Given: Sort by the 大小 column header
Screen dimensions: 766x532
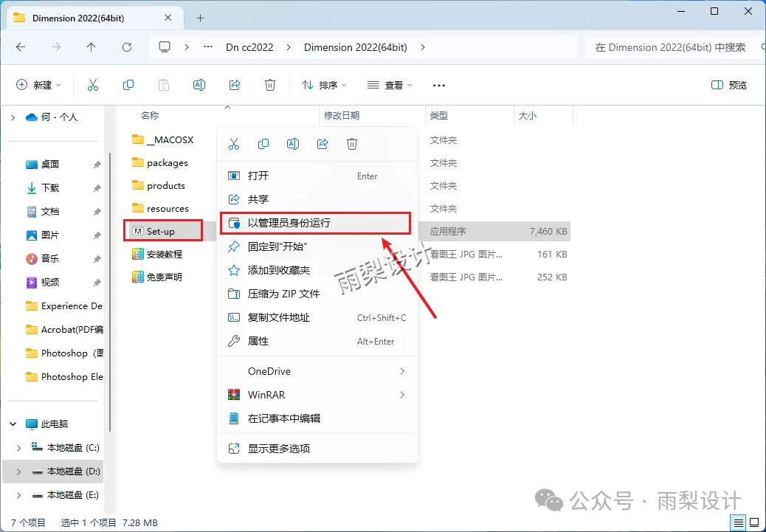Looking at the screenshot, I should (x=527, y=115).
